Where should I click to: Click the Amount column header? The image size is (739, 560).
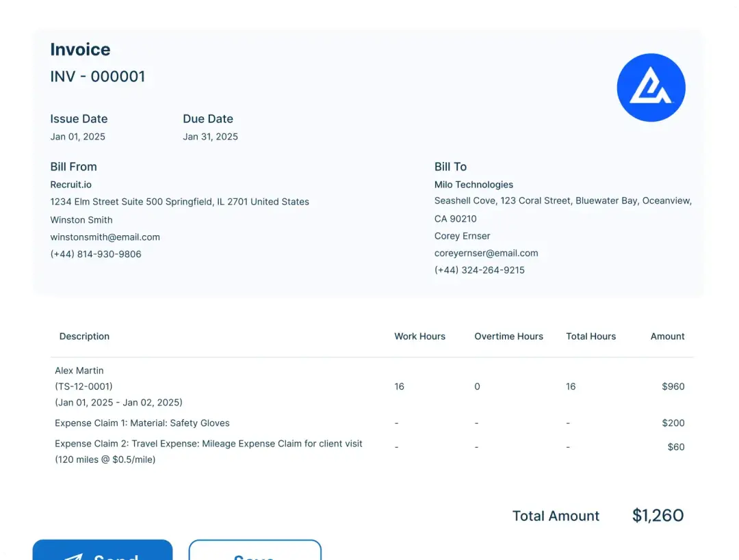tap(667, 336)
